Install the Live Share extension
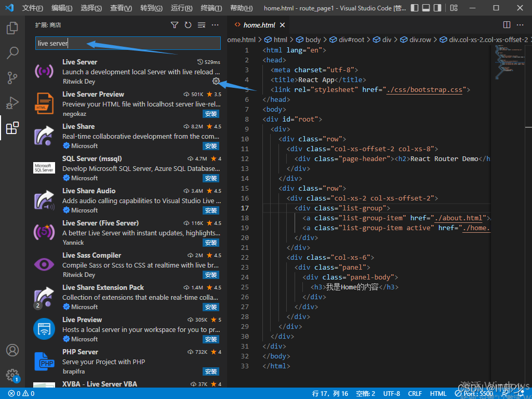 click(x=211, y=146)
